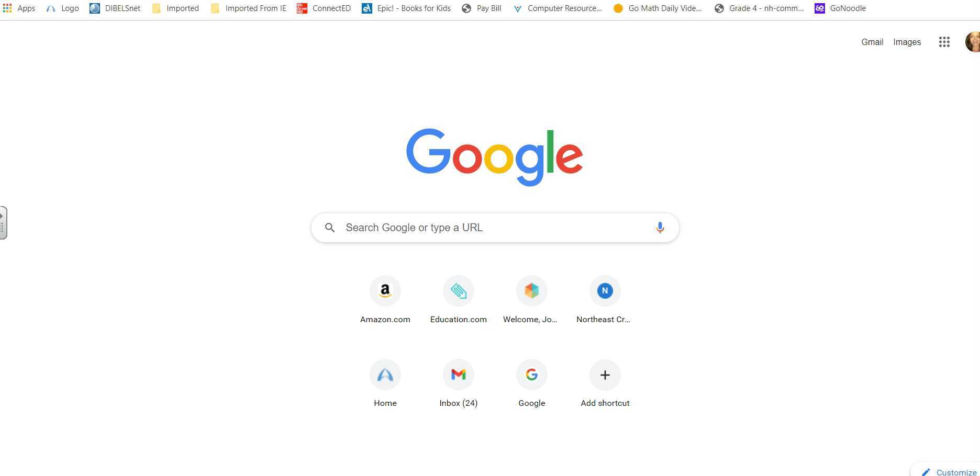Open the Google shortcut tile

pyautogui.click(x=532, y=383)
